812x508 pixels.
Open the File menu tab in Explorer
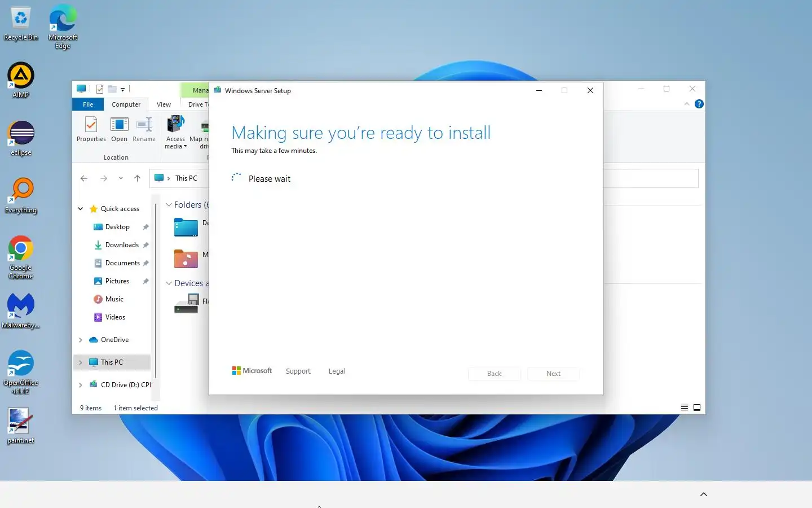[x=88, y=104]
